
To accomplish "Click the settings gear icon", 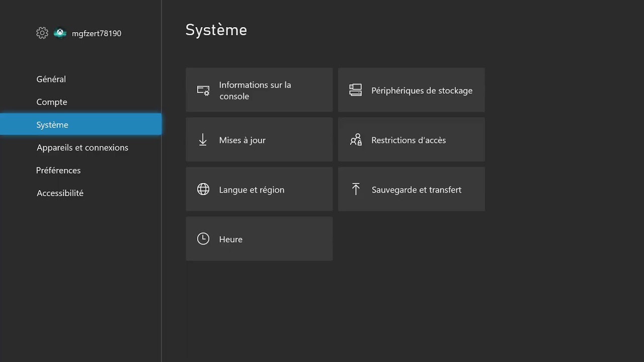I will pos(42,33).
